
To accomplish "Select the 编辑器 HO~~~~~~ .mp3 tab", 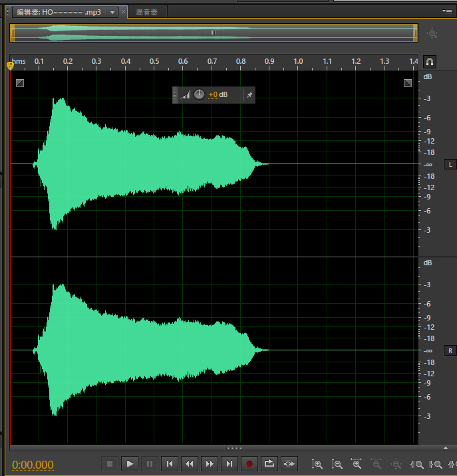I will click(59, 12).
